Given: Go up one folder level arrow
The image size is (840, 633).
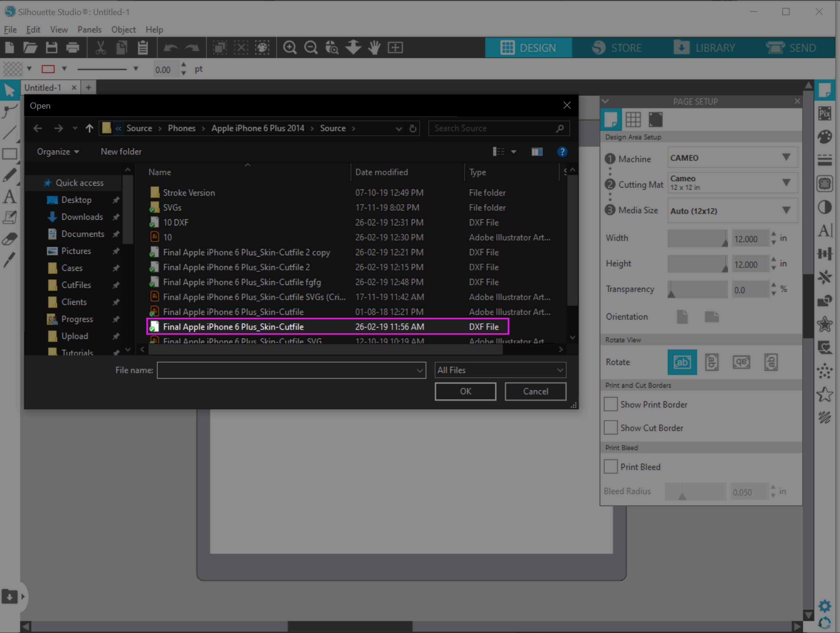Looking at the screenshot, I should tap(89, 128).
